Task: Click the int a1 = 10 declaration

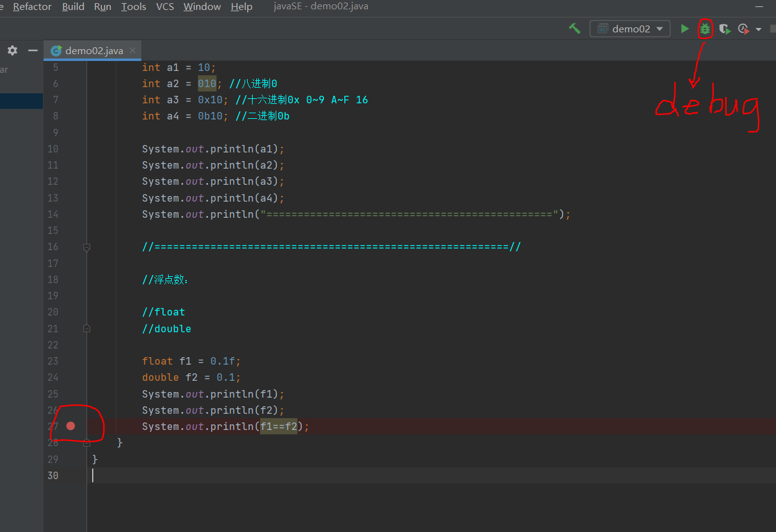Action: click(179, 67)
